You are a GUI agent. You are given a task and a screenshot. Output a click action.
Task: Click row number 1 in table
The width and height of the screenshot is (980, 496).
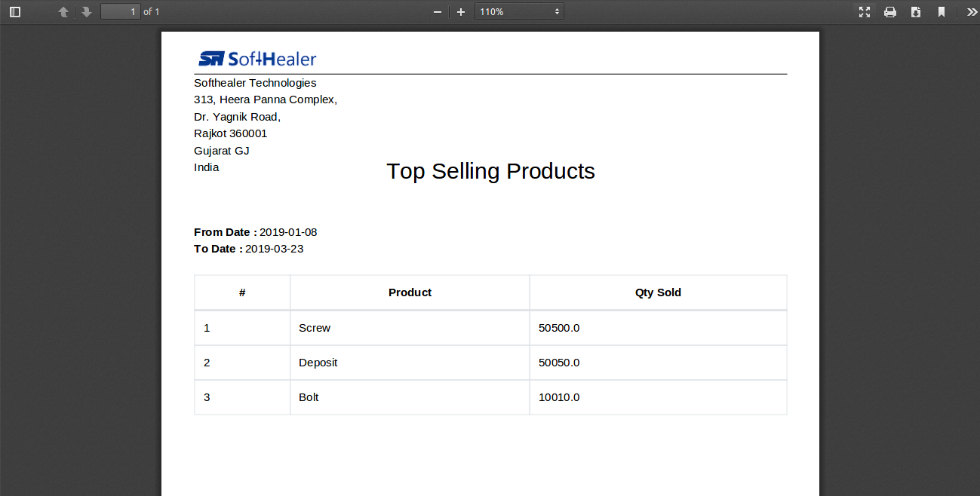[x=207, y=328]
